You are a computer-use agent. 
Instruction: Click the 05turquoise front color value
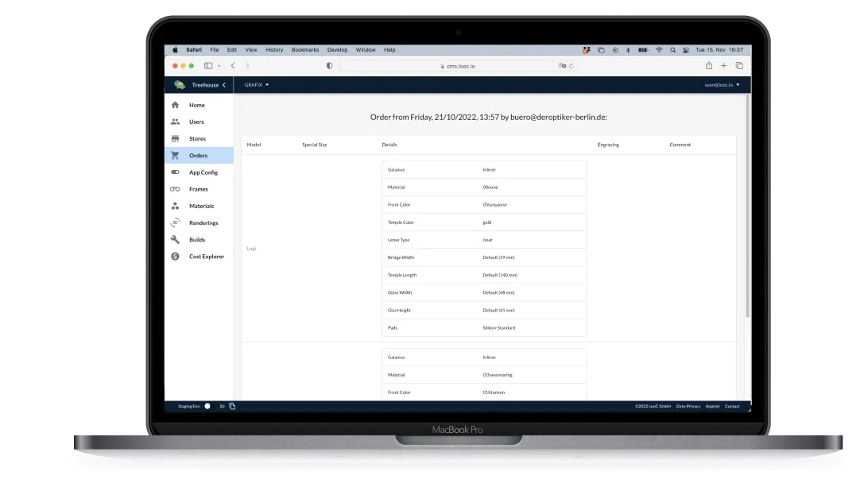495,205
